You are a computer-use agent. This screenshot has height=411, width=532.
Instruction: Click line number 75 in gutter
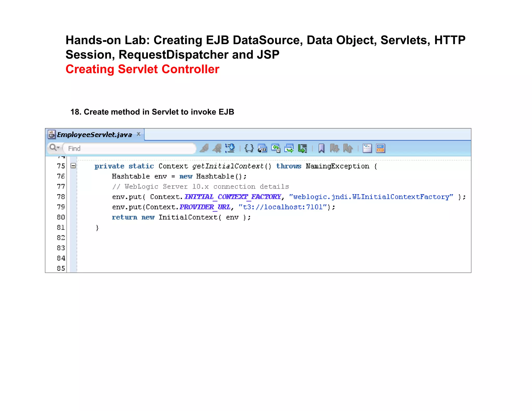point(61,166)
